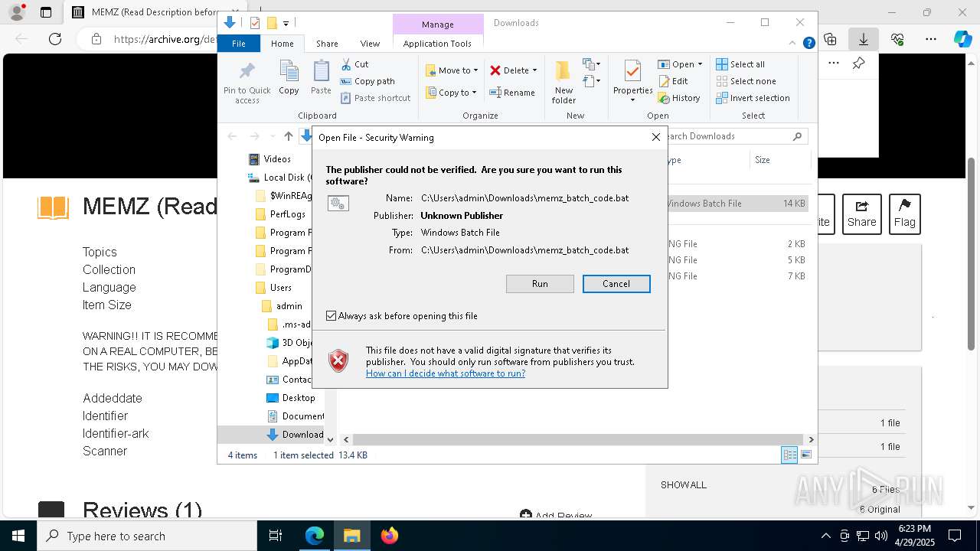
Task: Select PerfLogs folder in the tree
Action: point(280,214)
